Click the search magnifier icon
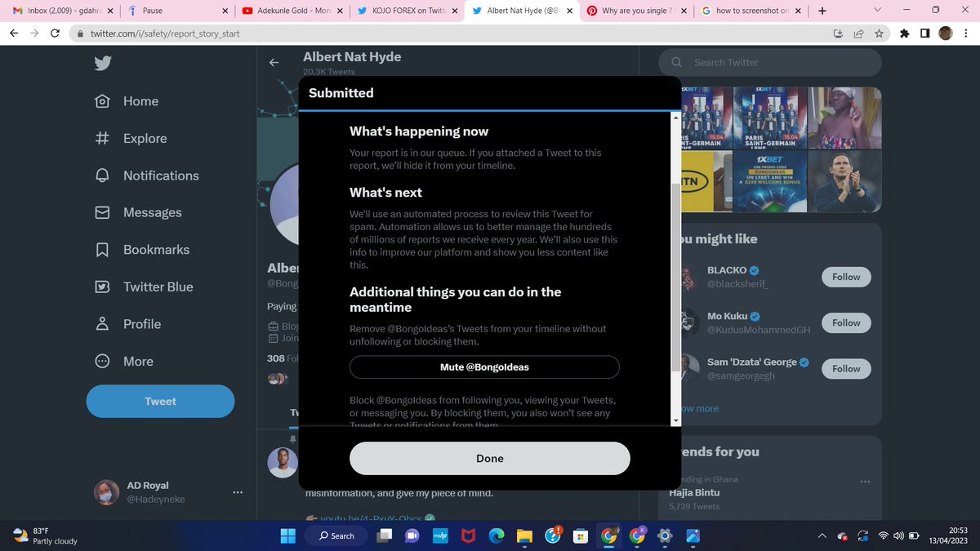This screenshot has height=551, width=980. click(x=676, y=62)
